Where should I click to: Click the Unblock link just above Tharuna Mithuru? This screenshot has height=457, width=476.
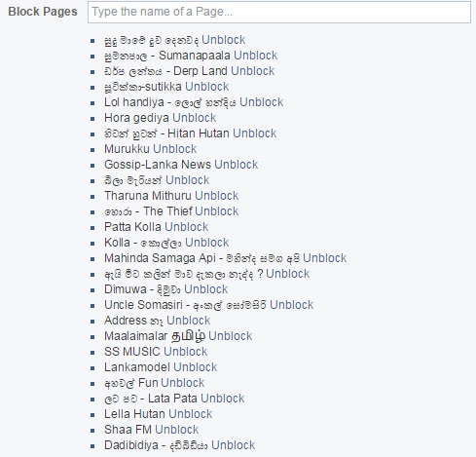[188, 180]
